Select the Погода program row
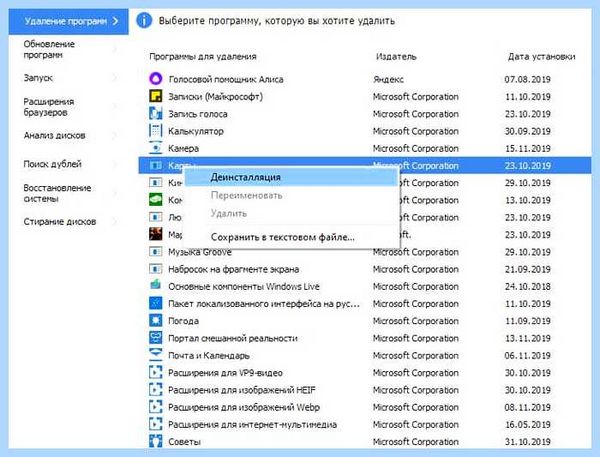 [365, 321]
